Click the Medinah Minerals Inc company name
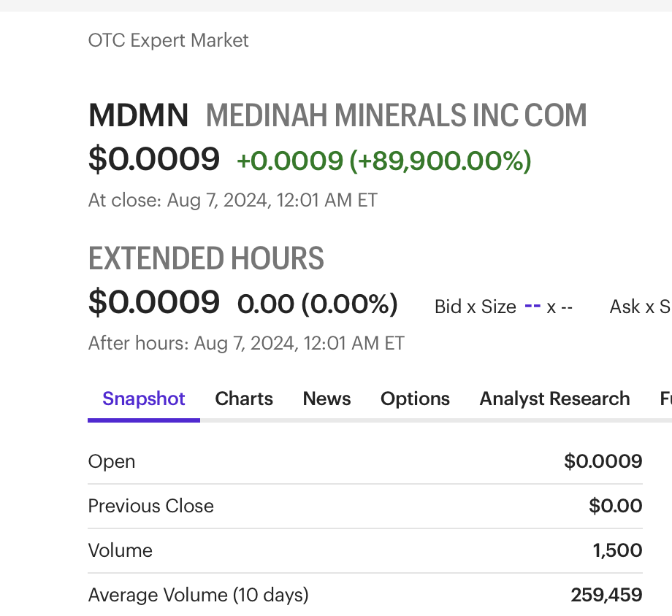 397,116
